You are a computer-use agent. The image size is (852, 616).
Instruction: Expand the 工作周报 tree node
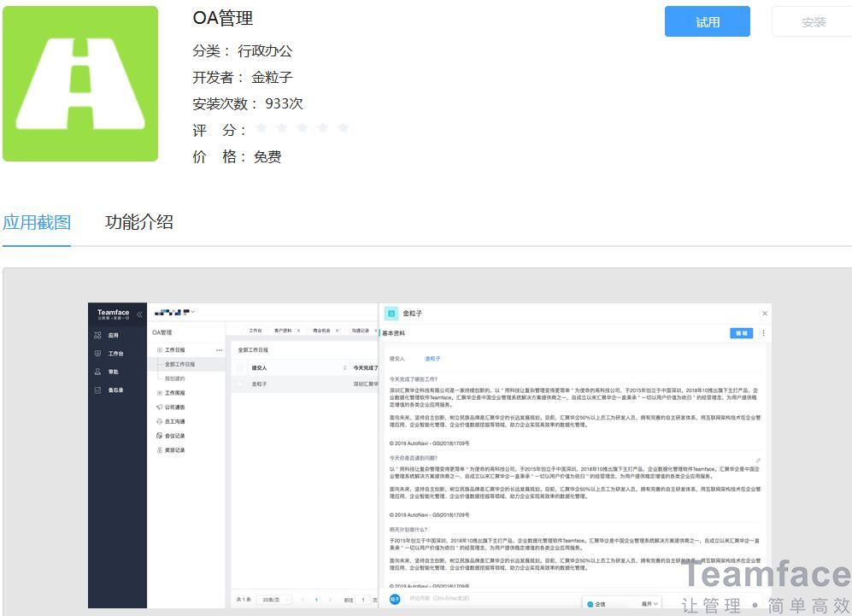158,393
